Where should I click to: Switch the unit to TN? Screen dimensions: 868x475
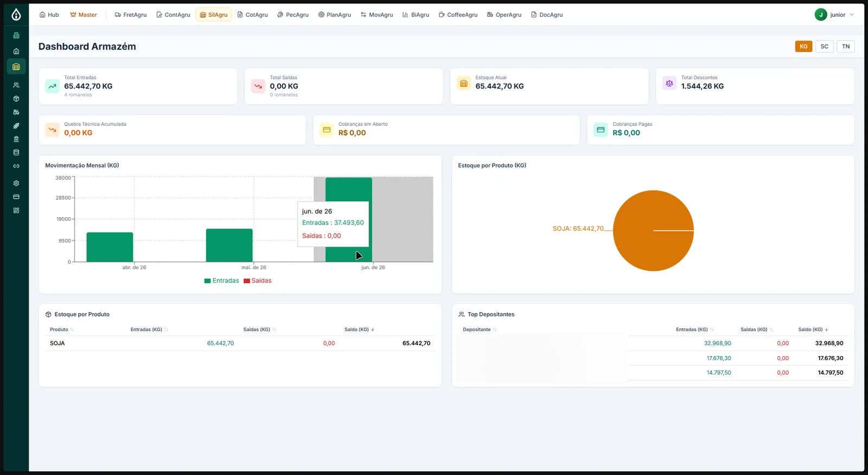click(846, 47)
